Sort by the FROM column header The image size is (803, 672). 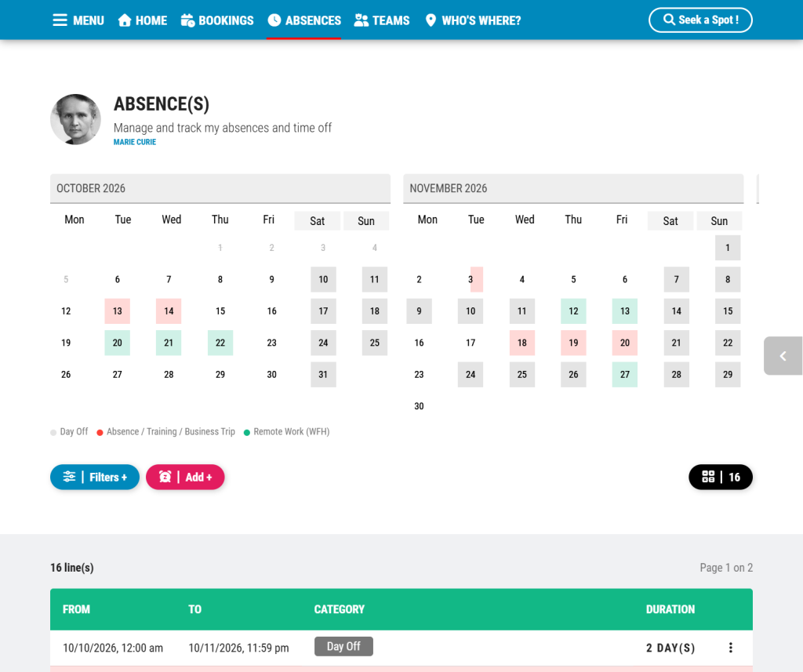[x=76, y=609]
